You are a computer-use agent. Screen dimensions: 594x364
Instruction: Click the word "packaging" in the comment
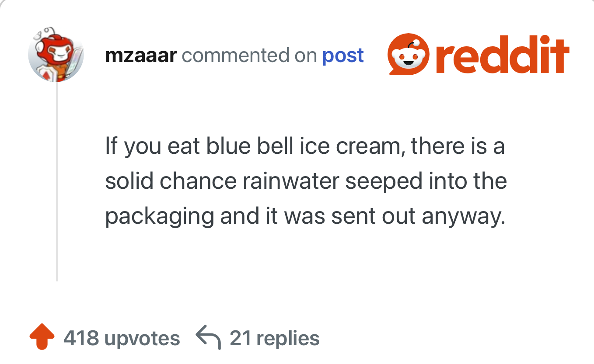pyautogui.click(x=159, y=217)
